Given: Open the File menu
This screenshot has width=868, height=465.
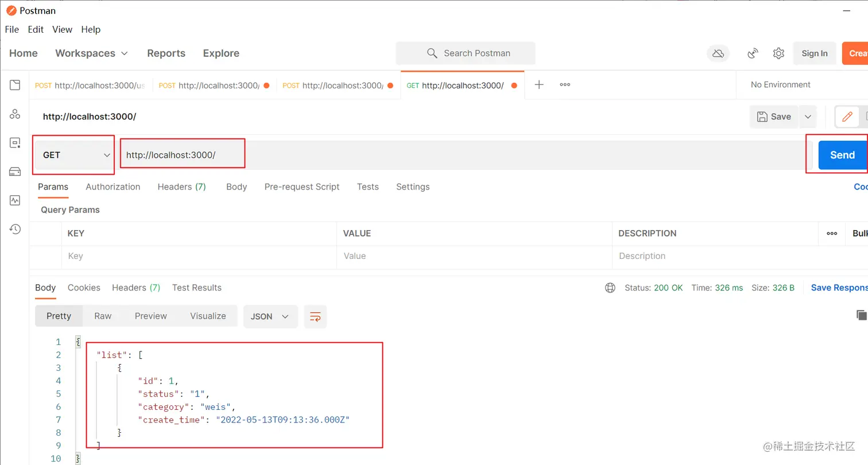Looking at the screenshot, I should (x=11, y=29).
